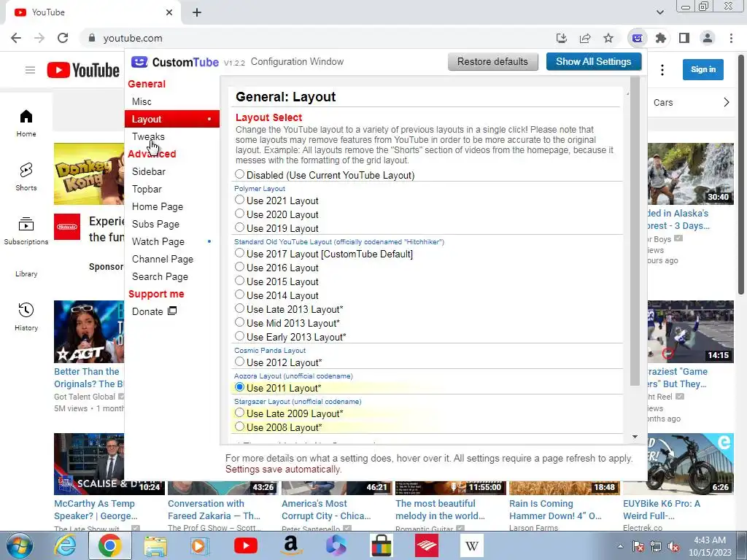Screen dimensions: 747x560
Task: Open McCarthy As Temp Speaker video title
Action: [x=96, y=510]
